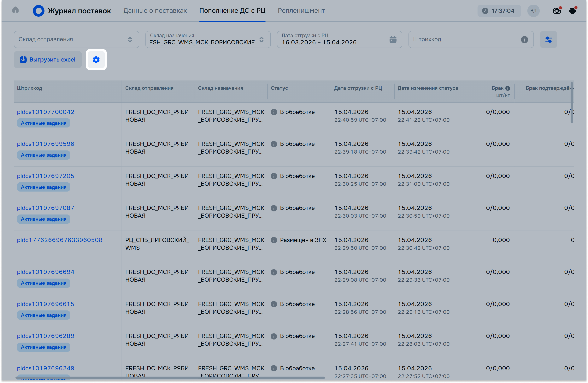The width and height of the screenshot is (588, 383).
Task: Open the advanced filters sliders icon
Action: pos(549,39)
